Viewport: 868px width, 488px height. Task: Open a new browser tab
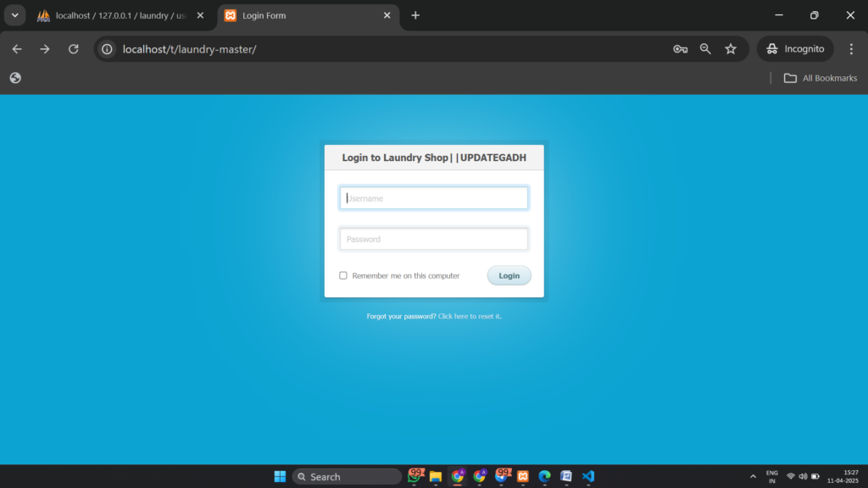coord(415,15)
